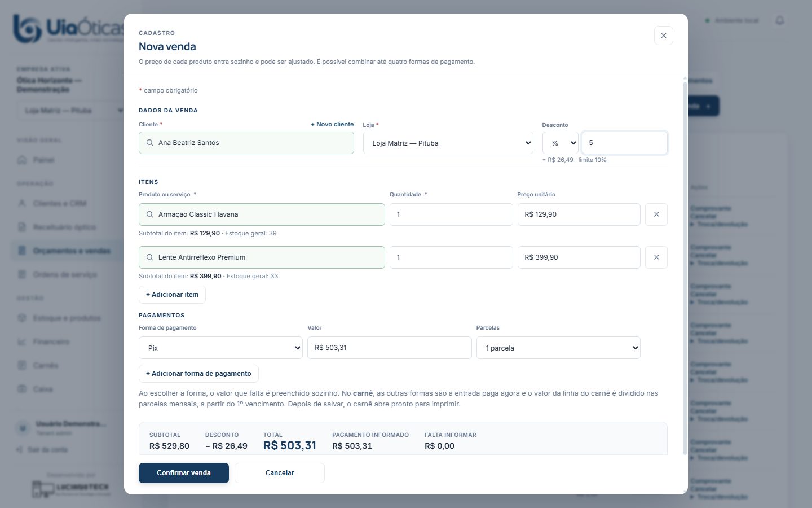
Task: Click the Caixa icon in the sidebar
Action: pyautogui.click(x=22, y=389)
